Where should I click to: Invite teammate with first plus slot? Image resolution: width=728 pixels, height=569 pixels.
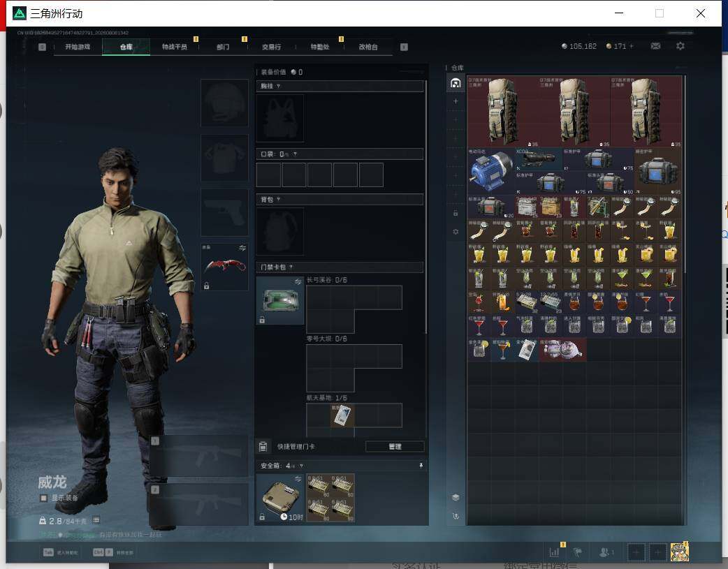pos(636,552)
